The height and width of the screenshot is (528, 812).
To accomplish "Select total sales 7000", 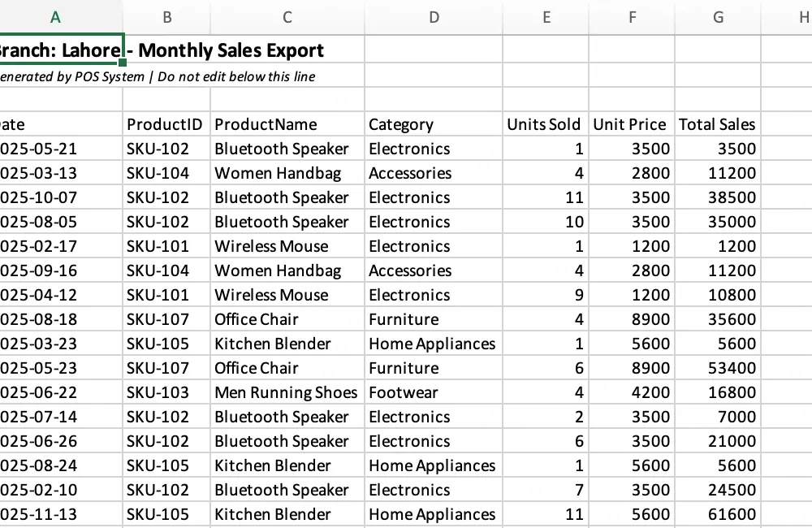I will click(718, 417).
